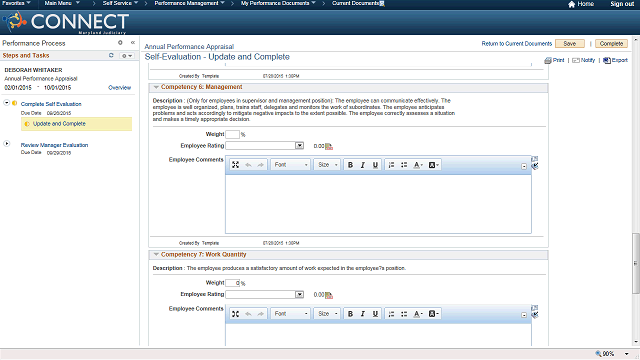This screenshot has width=640, height=360.
Task: Undo in the Competency 6 comments editor
Action: tap(248, 165)
